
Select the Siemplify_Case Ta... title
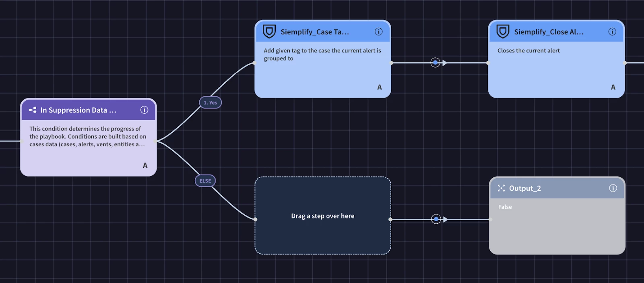[x=315, y=32]
